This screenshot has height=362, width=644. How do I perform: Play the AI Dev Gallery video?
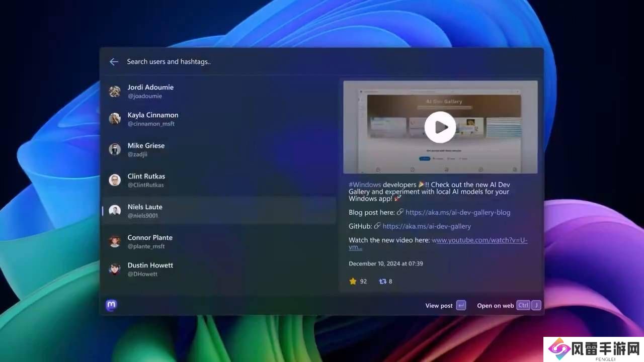point(440,127)
